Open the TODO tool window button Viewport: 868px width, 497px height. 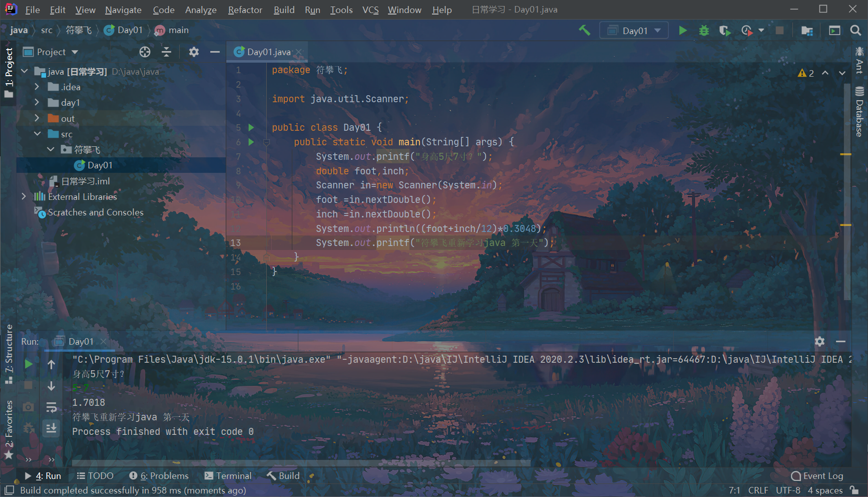[x=95, y=476]
